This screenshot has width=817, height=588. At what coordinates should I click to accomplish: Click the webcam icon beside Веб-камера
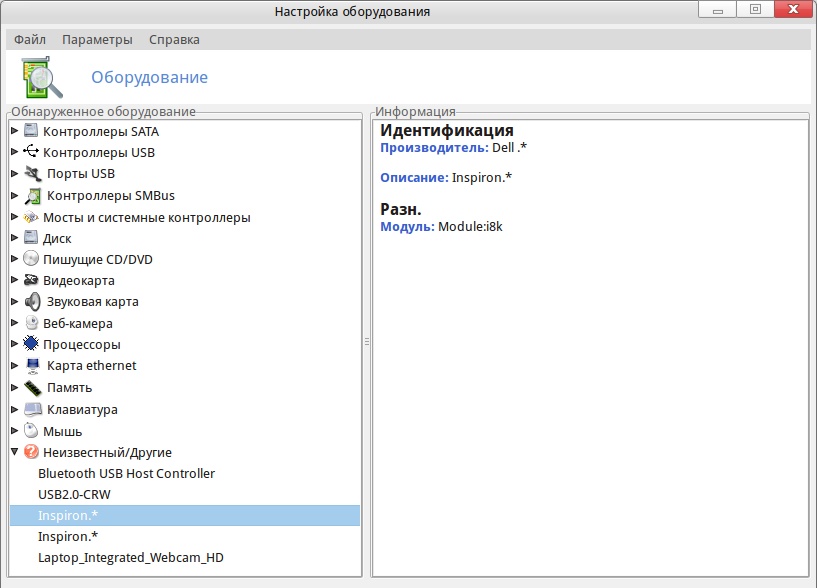click(32, 323)
